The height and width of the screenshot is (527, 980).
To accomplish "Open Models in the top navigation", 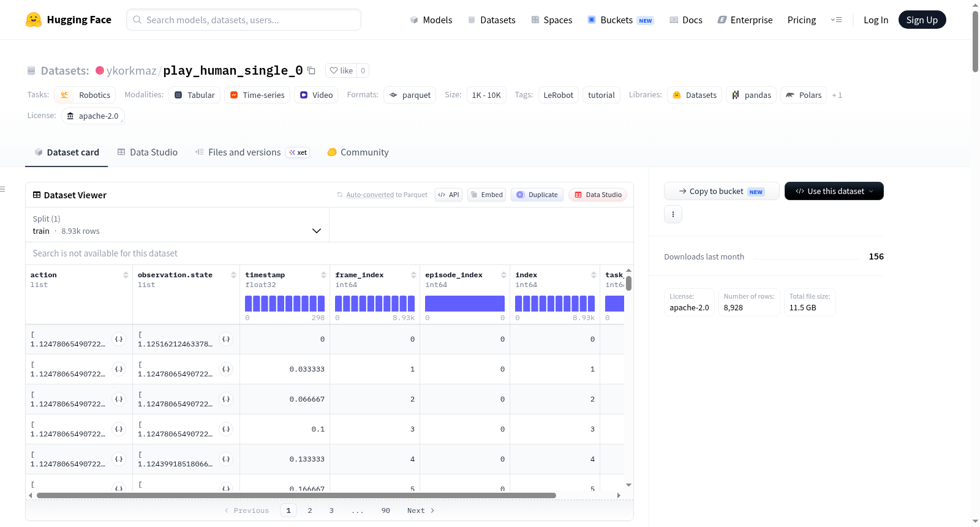I will point(431,20).
